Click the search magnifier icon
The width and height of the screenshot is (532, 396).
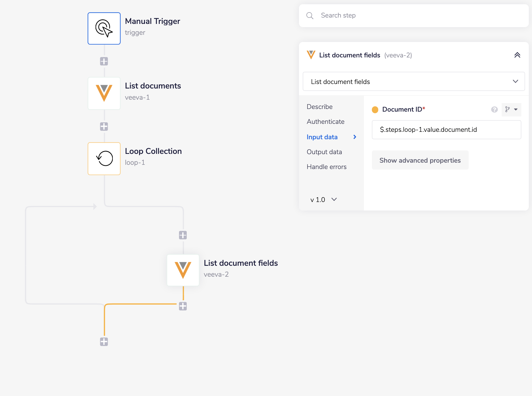[x=310, y=16]
